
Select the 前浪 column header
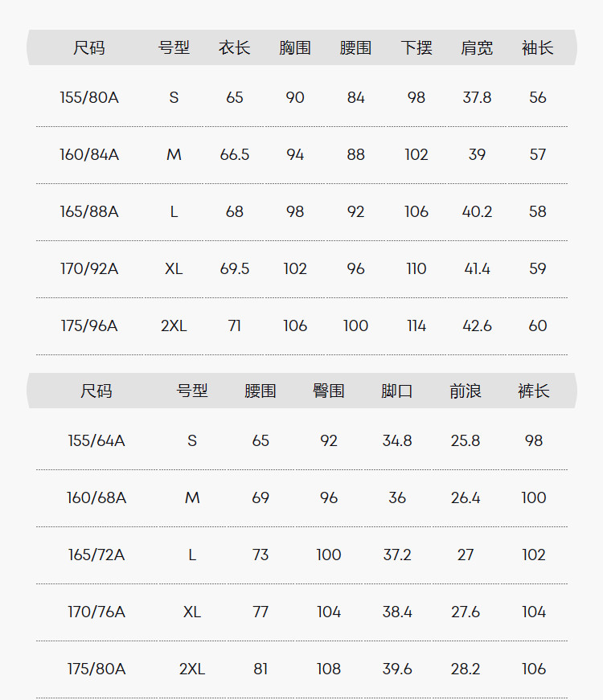pos(466,391)
